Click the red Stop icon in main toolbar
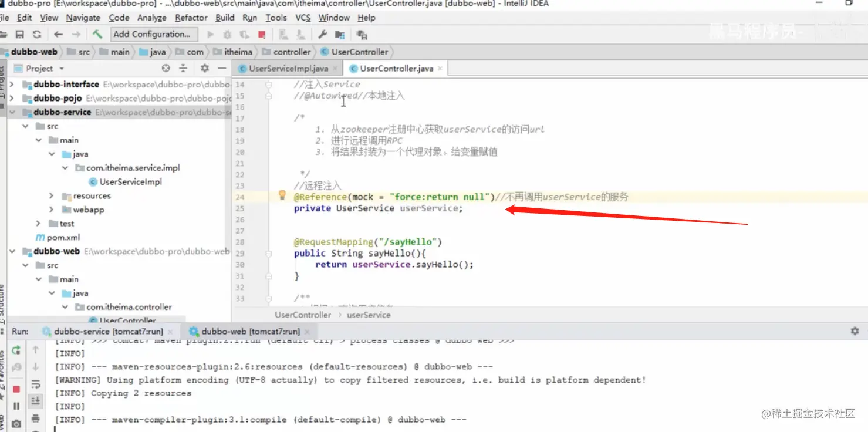 (x=262, y=35)
